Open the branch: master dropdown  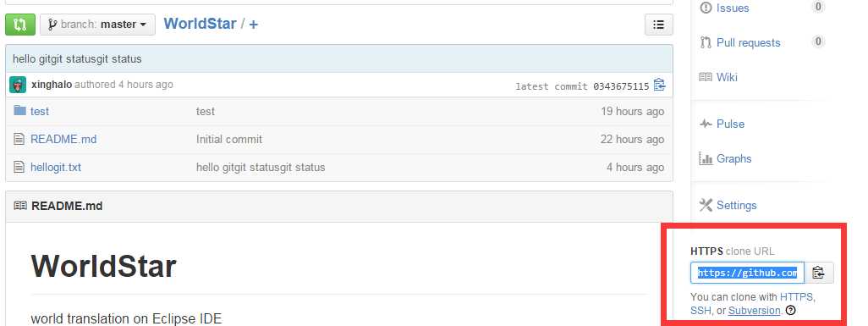[97, 25]
